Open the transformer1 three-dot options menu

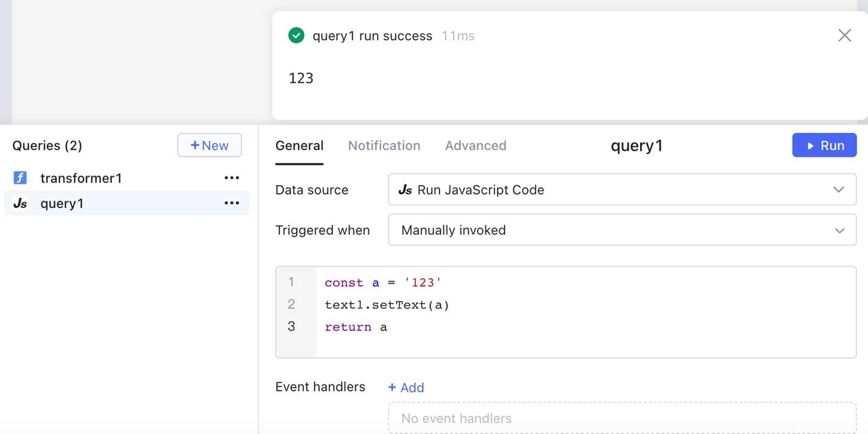coord(232,178)
